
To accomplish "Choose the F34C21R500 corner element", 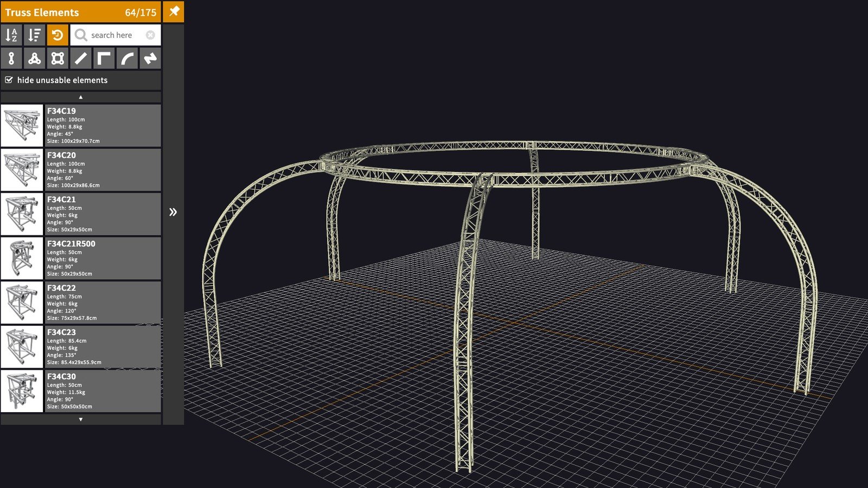I will pos(81,259).
